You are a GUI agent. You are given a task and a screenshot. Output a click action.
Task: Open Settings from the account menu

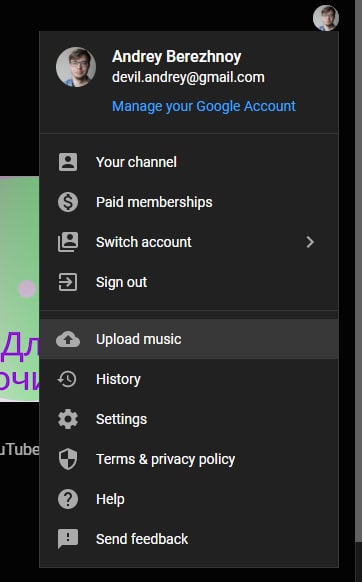point(189,419)
